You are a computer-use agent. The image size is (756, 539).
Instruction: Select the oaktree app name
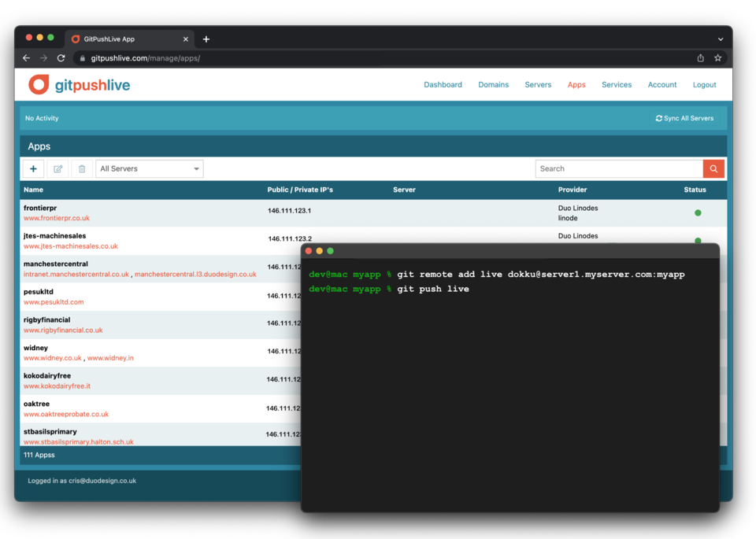coord(36,404)
